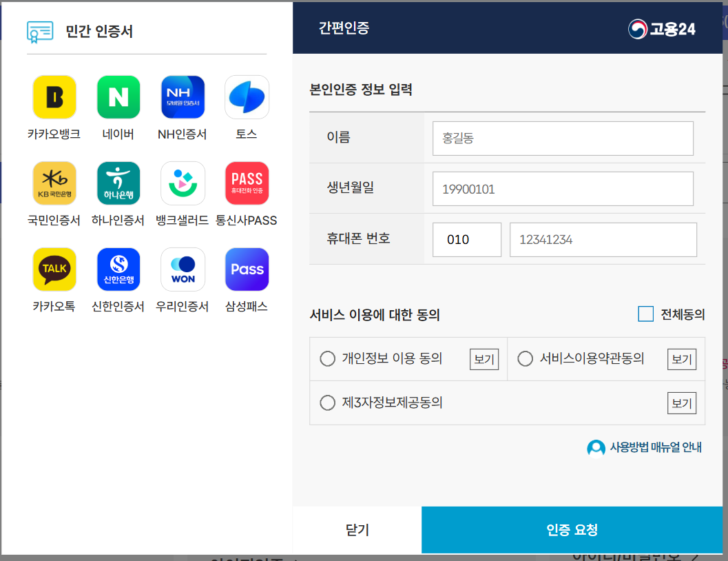The width and height of the screenshot is (728, 561).
Task: Check the 전체동의 (agree all) checkbox
Action: point(645,314)
